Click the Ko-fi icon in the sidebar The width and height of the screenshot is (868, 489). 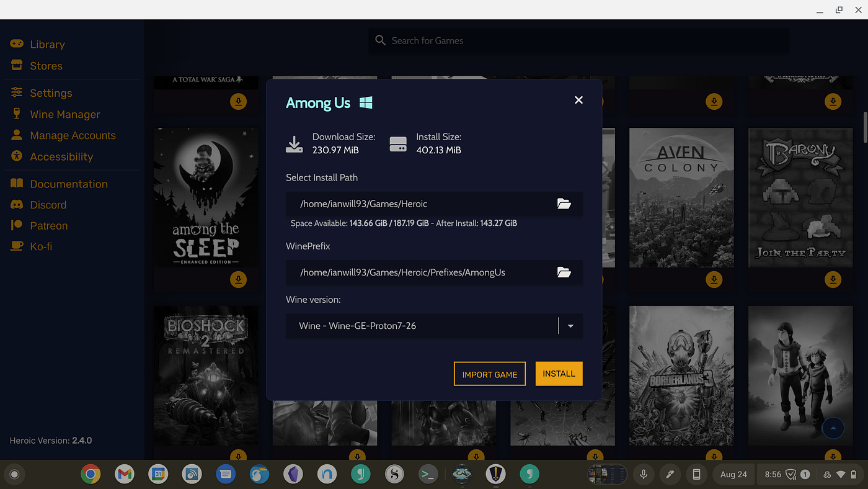[16, 246]
